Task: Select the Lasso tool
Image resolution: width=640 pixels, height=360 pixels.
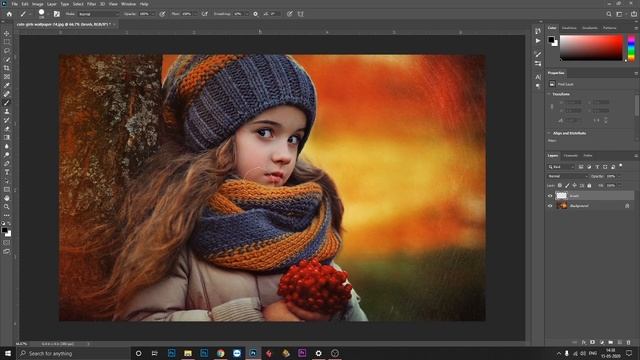Action: (x=7, y=51)
